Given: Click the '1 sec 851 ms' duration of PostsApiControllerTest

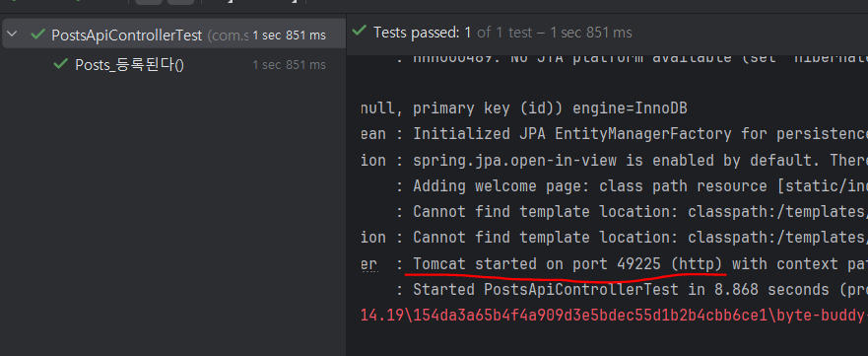Looking at the screenshot, I should (289, 35).
